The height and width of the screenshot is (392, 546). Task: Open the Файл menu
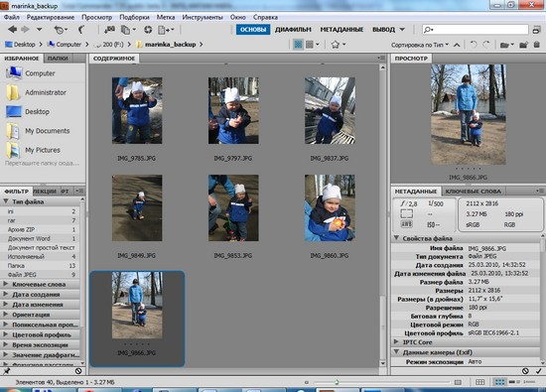(x=12, y=17)
